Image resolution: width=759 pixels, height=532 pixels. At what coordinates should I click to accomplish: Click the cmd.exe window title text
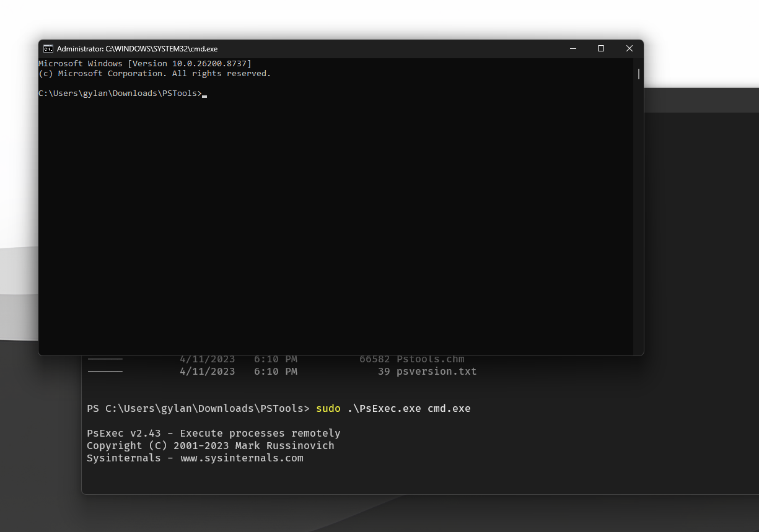click(x=137, y=49)
